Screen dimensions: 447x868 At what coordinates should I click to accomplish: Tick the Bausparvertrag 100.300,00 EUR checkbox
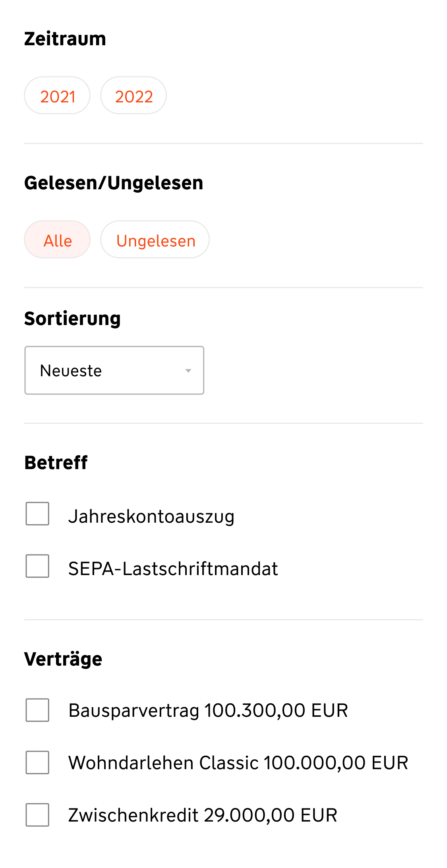tap(37, 710)
